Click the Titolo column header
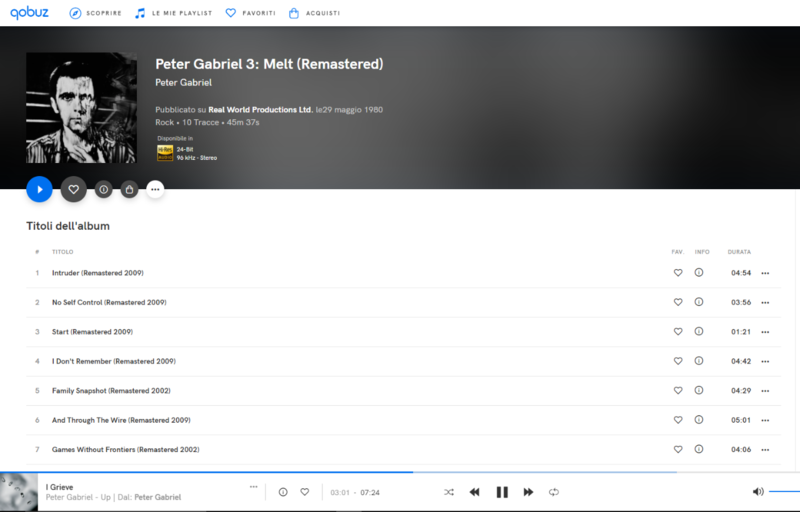 tap(62, 252)
